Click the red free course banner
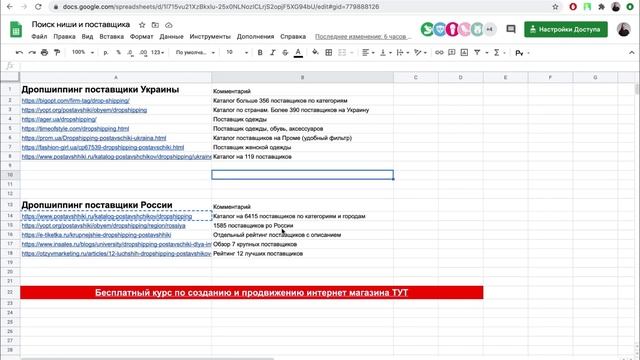640x360 pixels. pos(251,293)
